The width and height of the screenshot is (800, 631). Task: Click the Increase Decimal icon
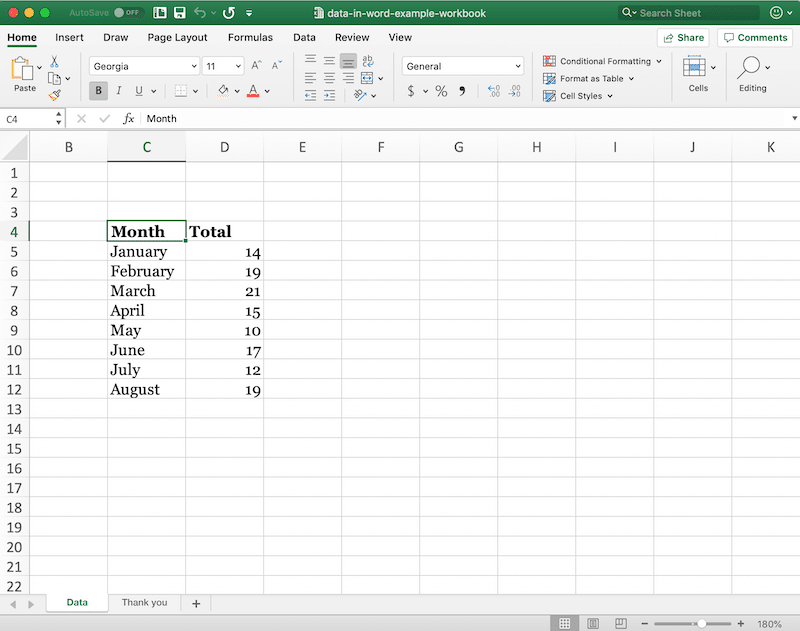[494, 90]
